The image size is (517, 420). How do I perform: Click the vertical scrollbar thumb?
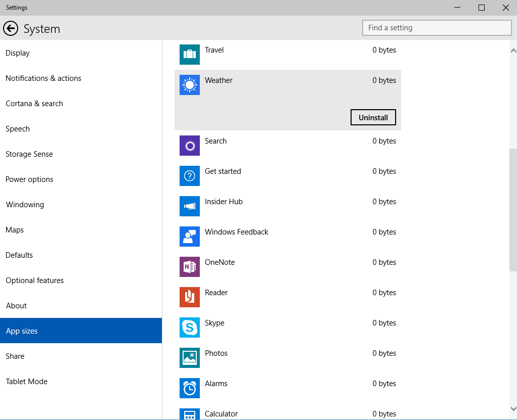click(513, 210)
